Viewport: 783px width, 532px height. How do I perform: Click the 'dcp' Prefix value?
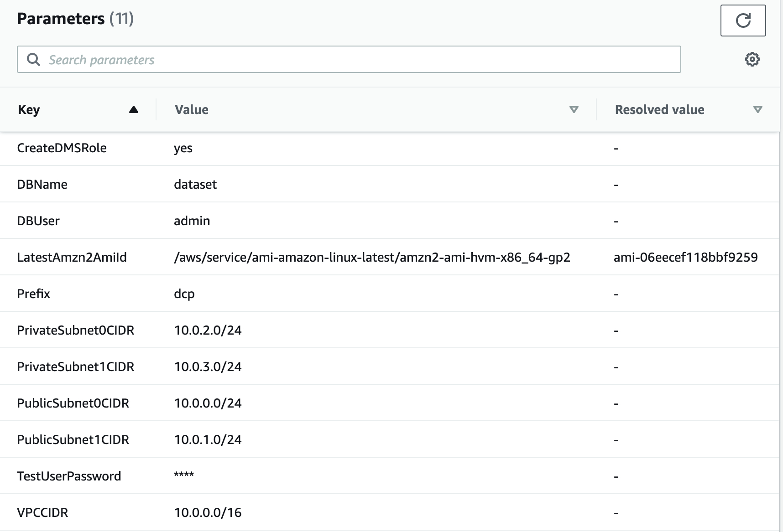184,294
